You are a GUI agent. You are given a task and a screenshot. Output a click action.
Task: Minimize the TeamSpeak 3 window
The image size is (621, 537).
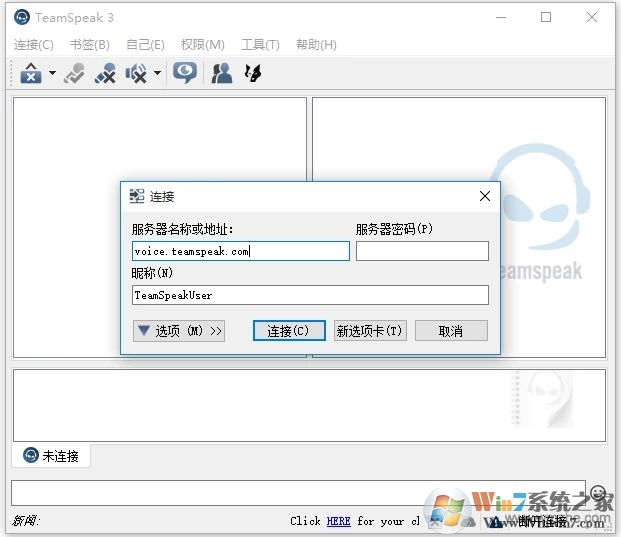point(501,17)
